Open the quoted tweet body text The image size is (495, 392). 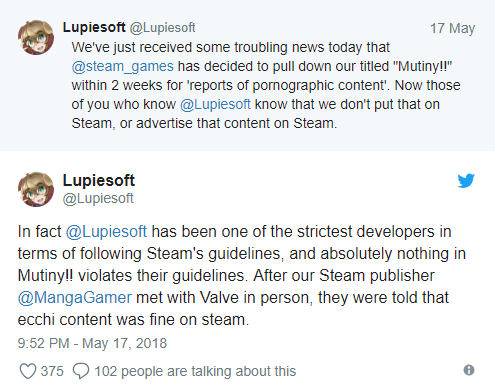tap(266, 85)
